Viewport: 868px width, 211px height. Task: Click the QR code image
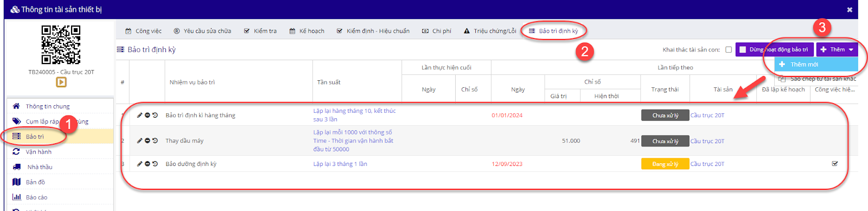(x=61, y=44)
